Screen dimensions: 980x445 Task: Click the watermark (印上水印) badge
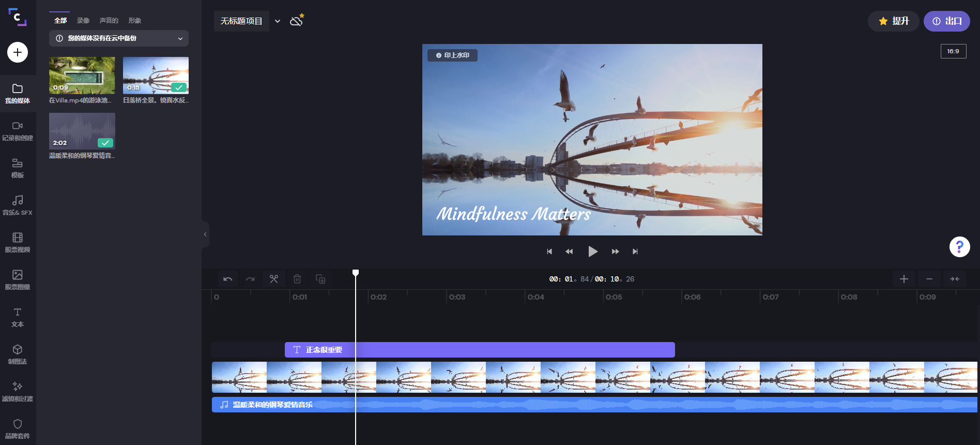coord(452,55)
